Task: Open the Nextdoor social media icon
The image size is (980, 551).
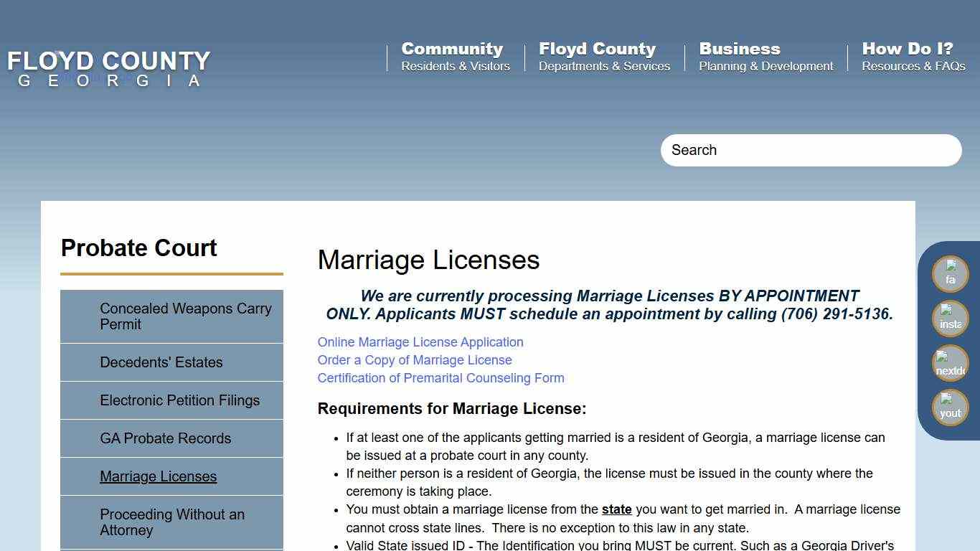Action: (x=950, y=364)
